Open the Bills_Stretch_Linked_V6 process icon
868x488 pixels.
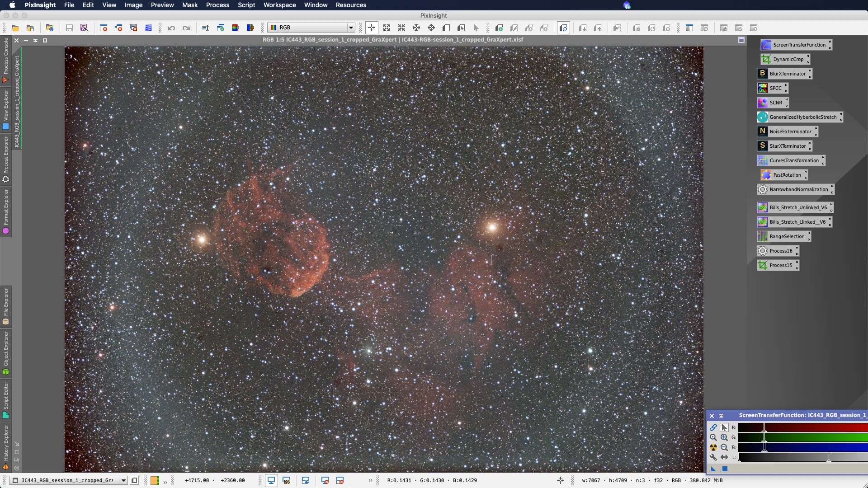point(794,222)
